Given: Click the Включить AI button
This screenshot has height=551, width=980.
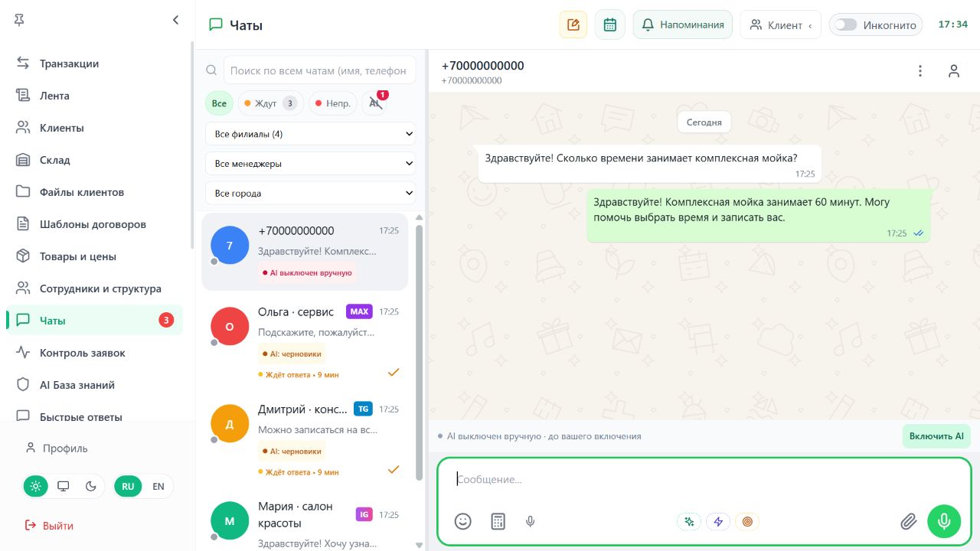Looking at the screenshot, I should tap(936, 436).
